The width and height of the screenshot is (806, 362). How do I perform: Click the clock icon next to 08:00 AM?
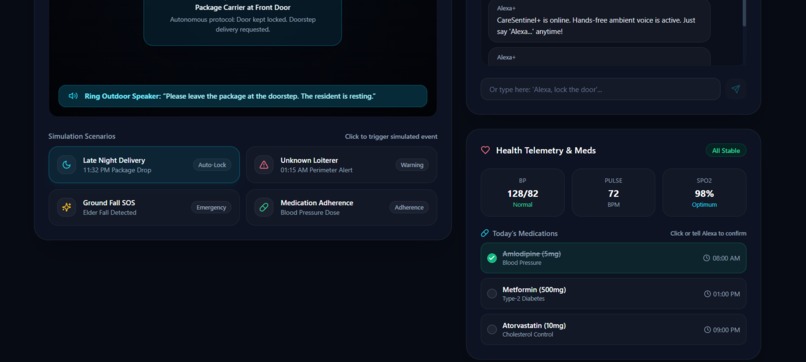706,258
